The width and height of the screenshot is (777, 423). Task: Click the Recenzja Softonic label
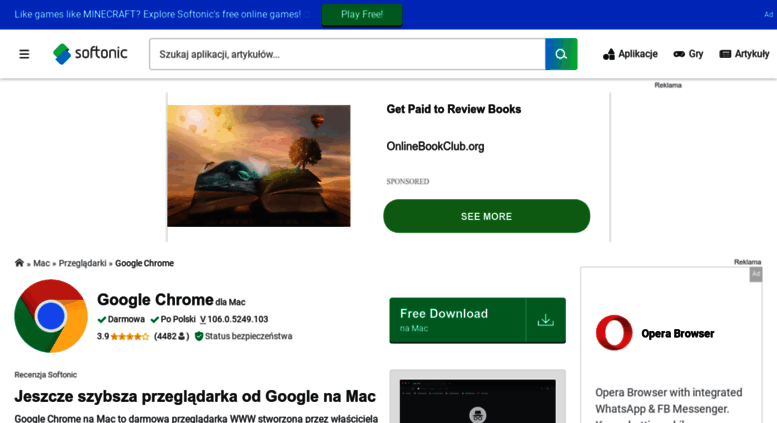pos(46,375)
